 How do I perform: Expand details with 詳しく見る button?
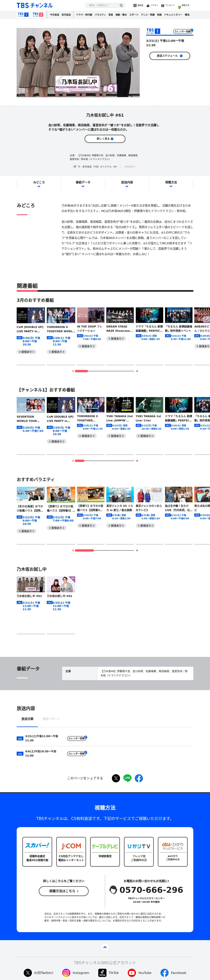click(x=105, y=139)
